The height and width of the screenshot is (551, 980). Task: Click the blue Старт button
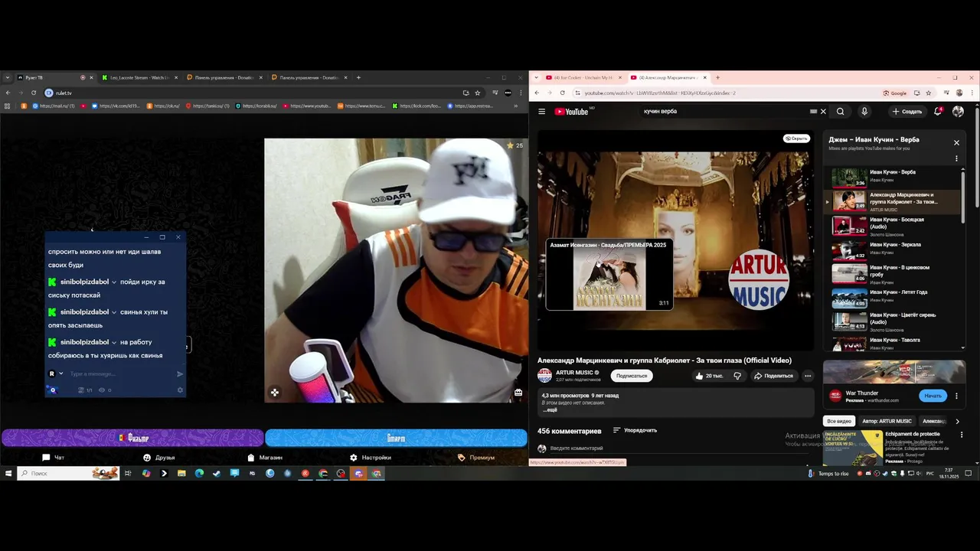(x=396, y=438)
